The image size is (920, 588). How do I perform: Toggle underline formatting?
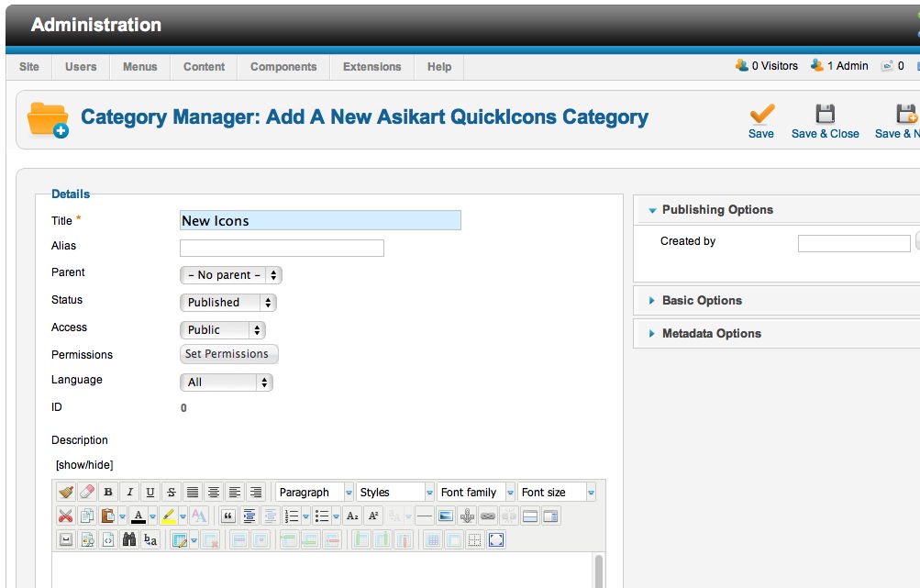[150, 492]
